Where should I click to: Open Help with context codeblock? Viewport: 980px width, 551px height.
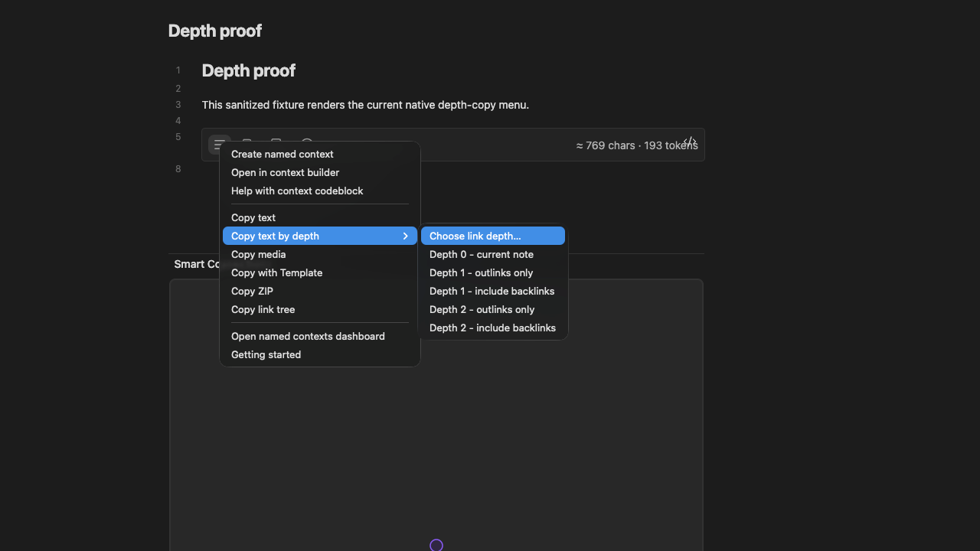pos(320,191)
